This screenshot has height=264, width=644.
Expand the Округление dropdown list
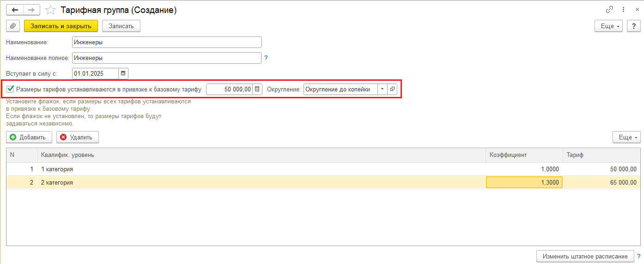pos(382,89)
